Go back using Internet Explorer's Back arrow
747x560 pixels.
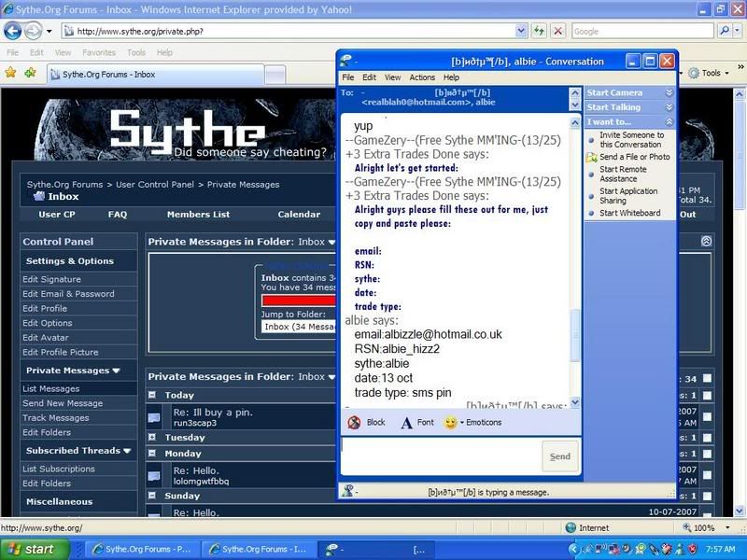point(13,32)
